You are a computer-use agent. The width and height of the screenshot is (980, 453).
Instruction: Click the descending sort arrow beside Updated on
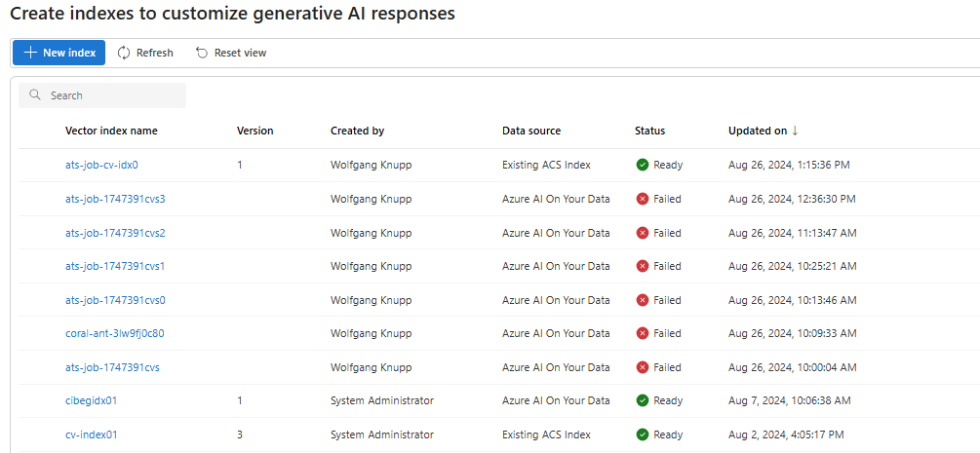795,131
